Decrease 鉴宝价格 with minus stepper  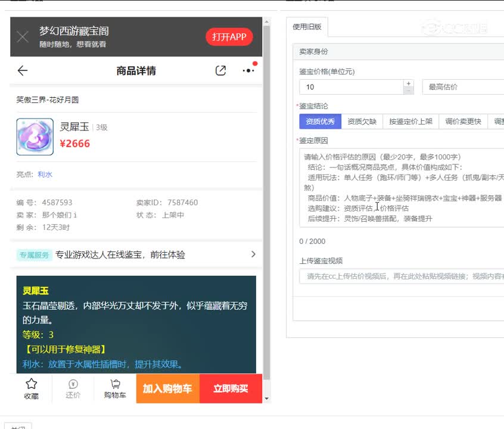409,91
